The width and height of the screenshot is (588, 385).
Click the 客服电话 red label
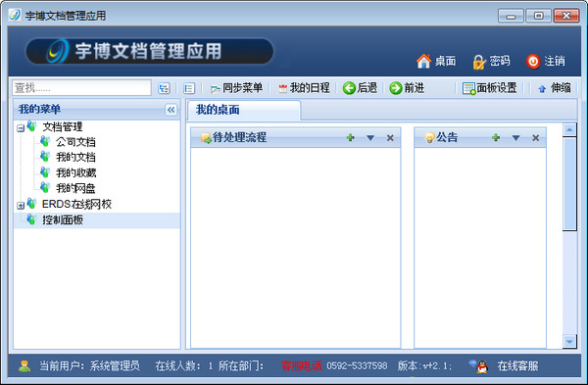coord(302,365)
